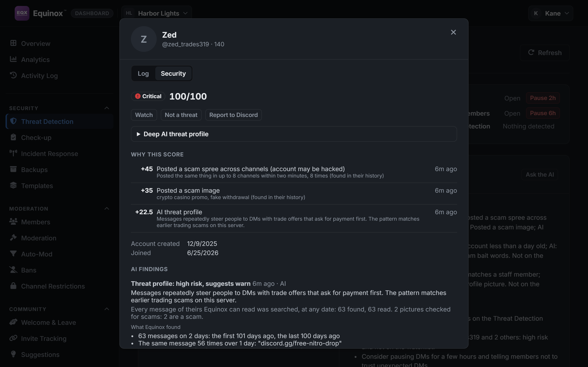This screenshot has width=588, height=367.
Task: Click the Watch button
Action: (144, 115)
